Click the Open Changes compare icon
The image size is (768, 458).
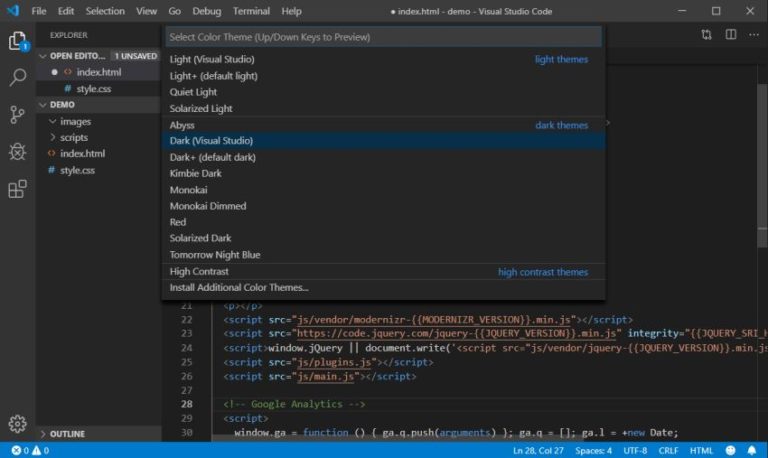tap(706, 35)
